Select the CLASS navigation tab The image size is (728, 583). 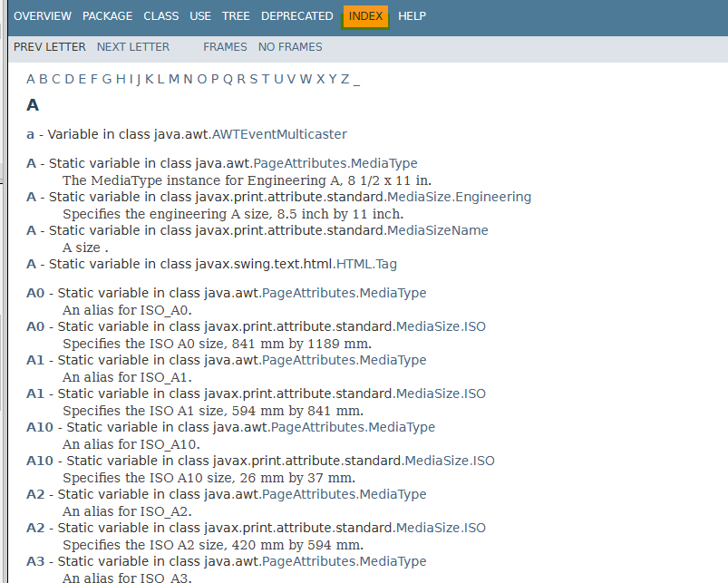click(x=160, y=16)
